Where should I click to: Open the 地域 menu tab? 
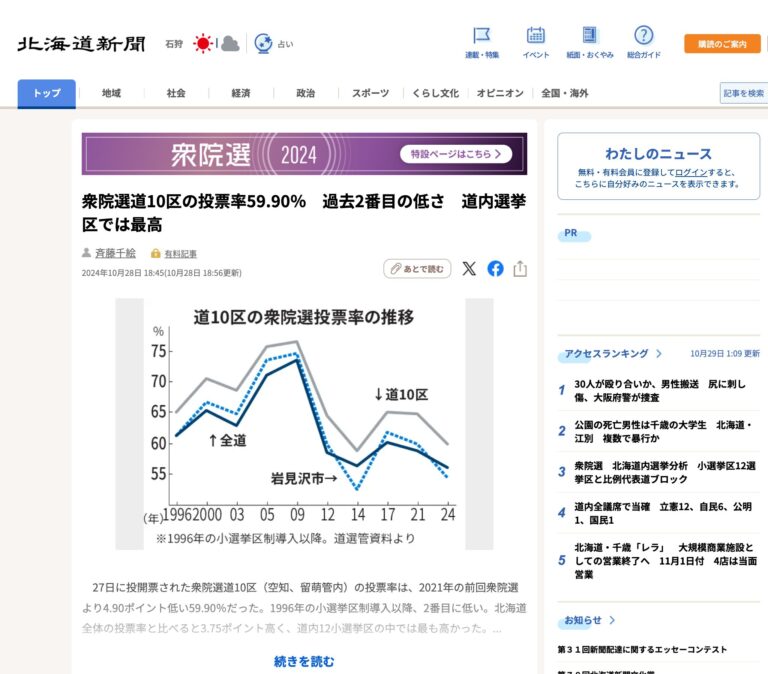click(111, 93)
